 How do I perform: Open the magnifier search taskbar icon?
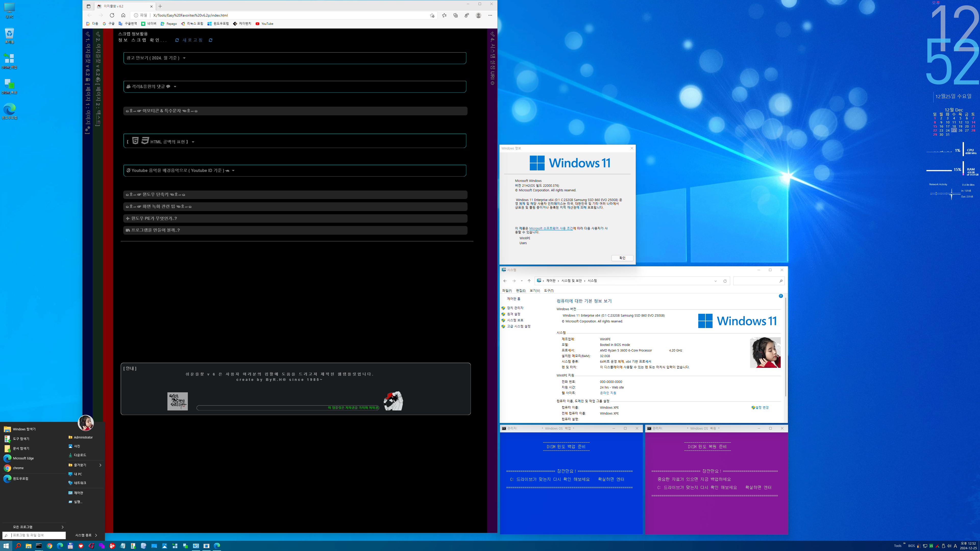click(18, 546)
